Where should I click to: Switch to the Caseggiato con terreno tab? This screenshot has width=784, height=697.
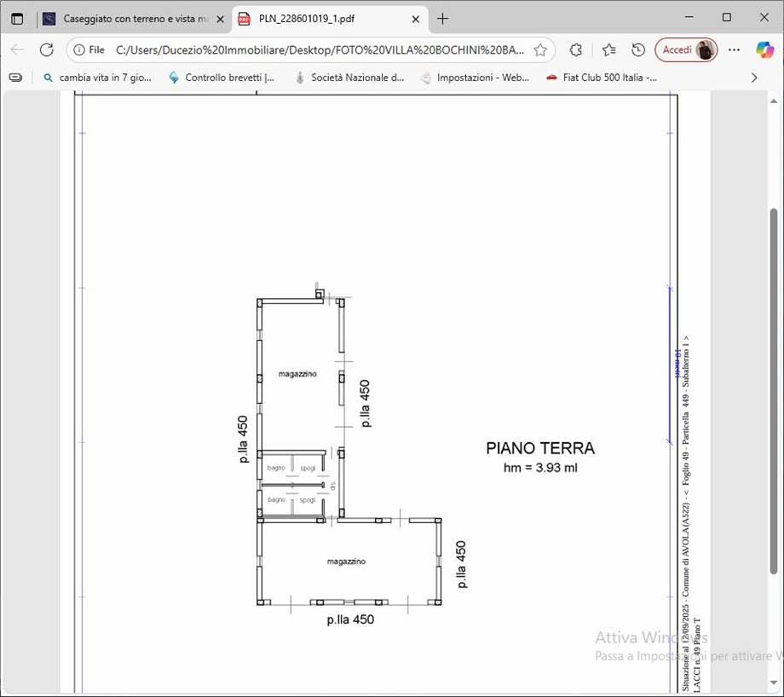[x=128, y=18]
